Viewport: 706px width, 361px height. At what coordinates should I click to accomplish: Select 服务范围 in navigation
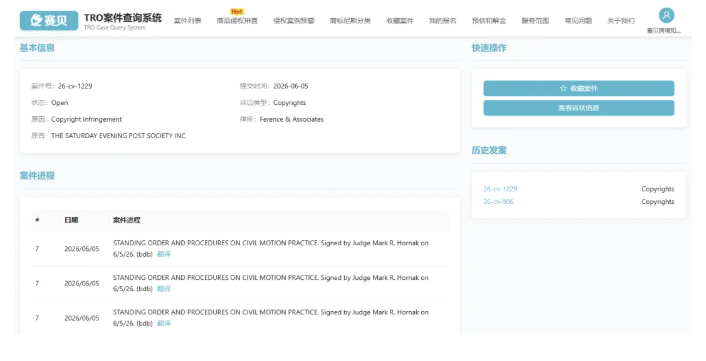click(535, 21)
